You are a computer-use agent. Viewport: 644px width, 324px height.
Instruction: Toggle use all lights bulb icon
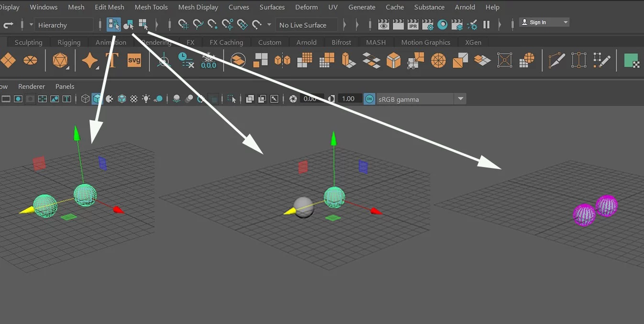[x=145, y=99]
